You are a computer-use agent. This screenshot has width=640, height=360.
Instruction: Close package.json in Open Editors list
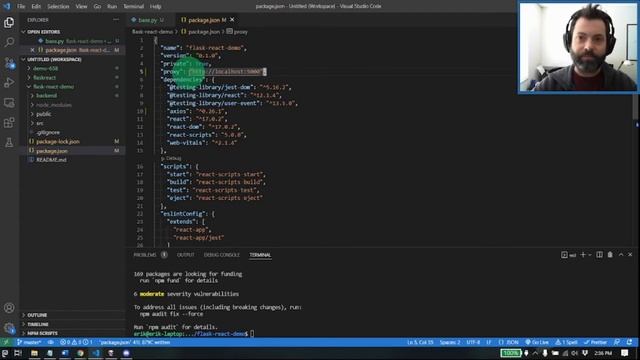coord(33,50)
